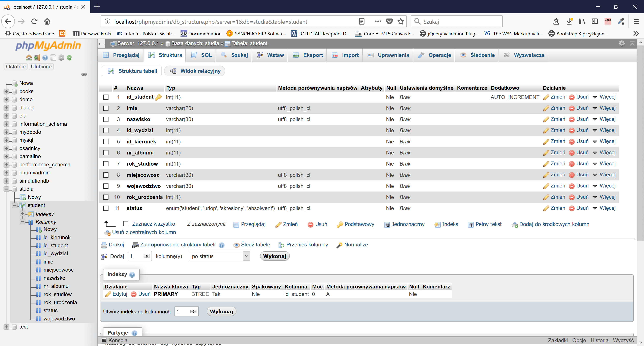Collapse the studia database tree node

coord(6,189)
